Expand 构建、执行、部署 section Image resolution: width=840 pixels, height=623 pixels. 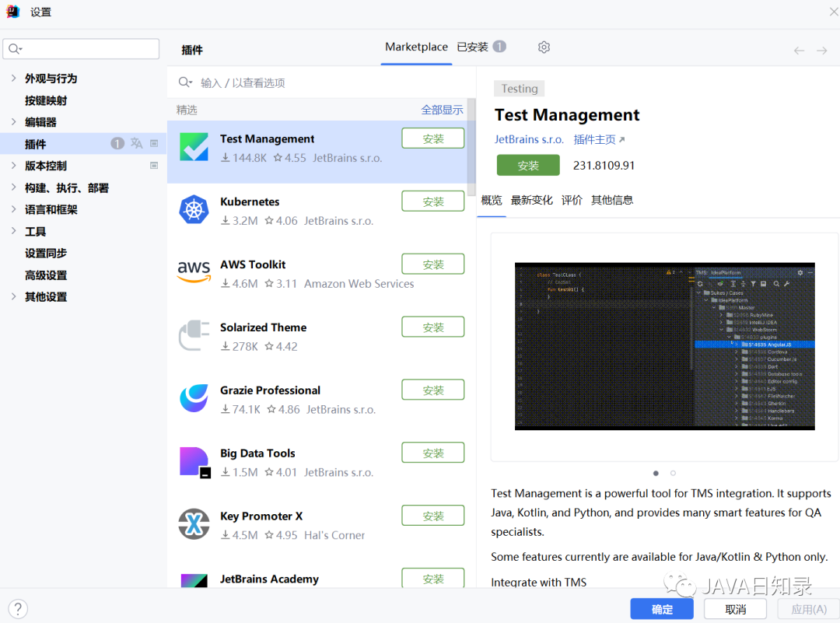pyautogui.click(x=13, y=187)
